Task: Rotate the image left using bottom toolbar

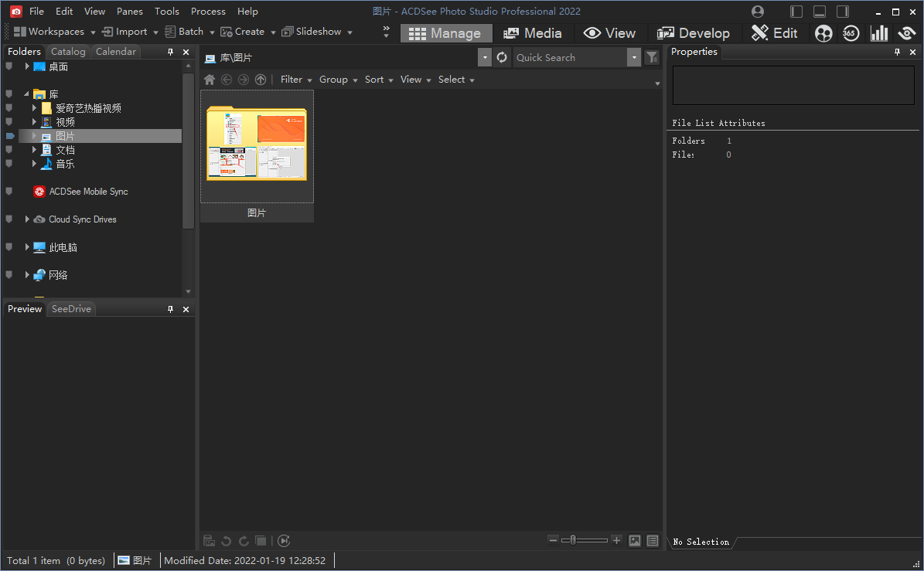Action: tap(225, 540)
